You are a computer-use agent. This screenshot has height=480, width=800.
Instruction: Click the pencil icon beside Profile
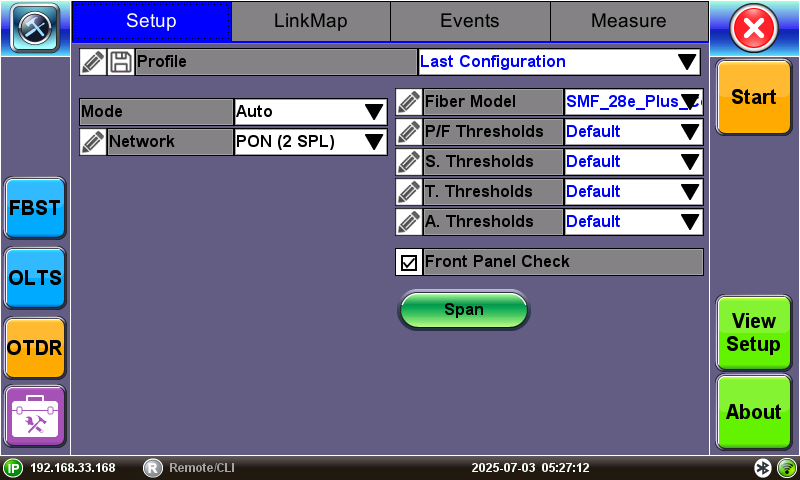pos(93,62)
